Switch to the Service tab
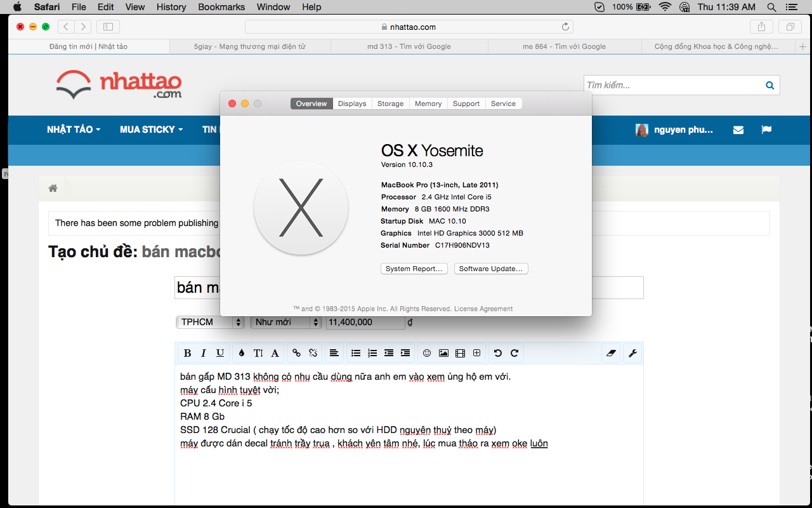Image resolution: width=812 pixels, height=508 pixels. point(503,104)
